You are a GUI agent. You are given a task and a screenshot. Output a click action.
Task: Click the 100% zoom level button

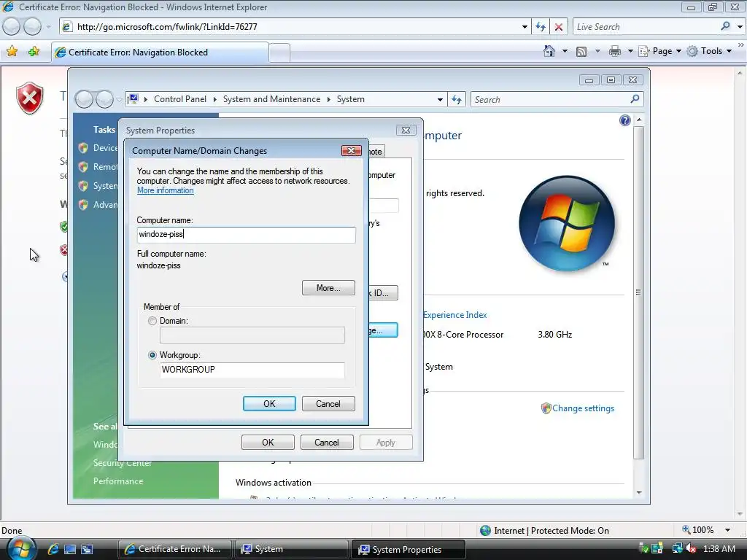(698, 530)
